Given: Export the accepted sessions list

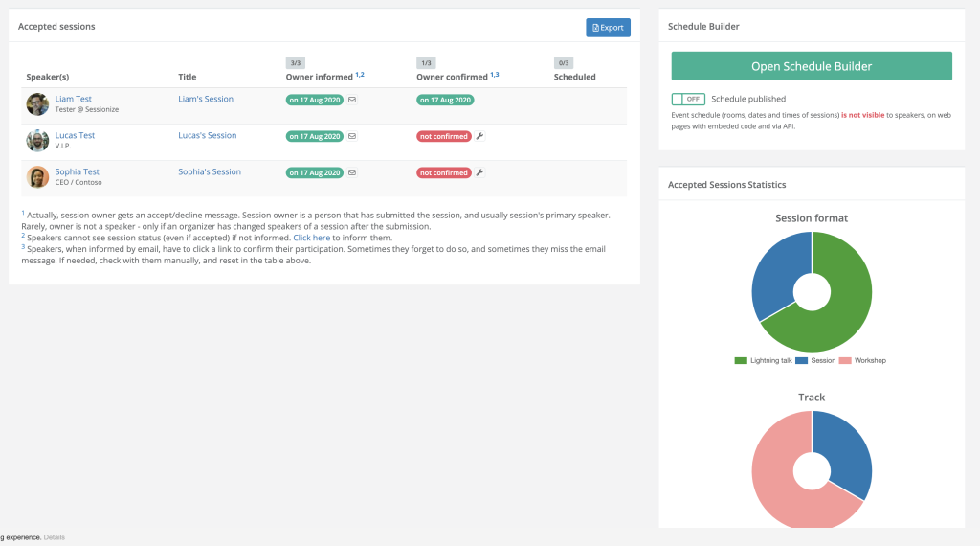Looking at the screenshot, I should click(x=608, y=27).
